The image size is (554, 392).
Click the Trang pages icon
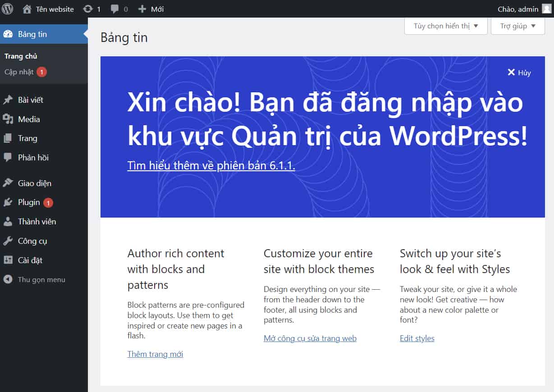(x=9, y=138)
